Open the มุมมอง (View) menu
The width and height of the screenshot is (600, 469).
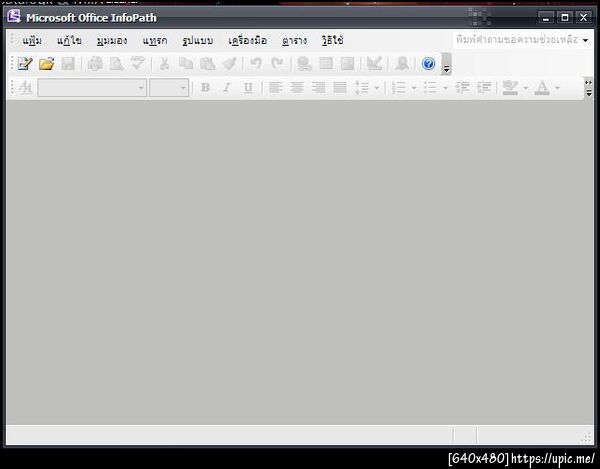point(112,40)
